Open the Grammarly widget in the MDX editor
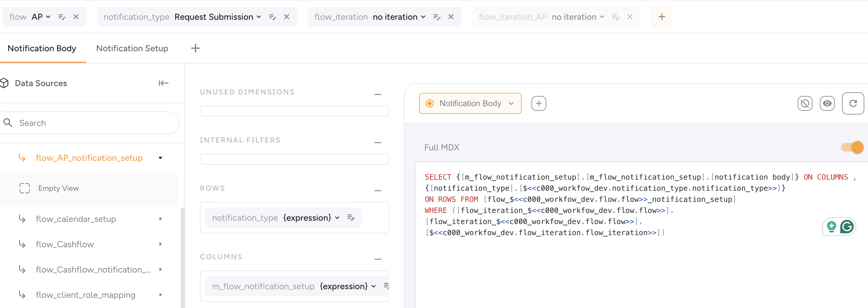This screenshot has width=868, height=308. pos(846,227)
